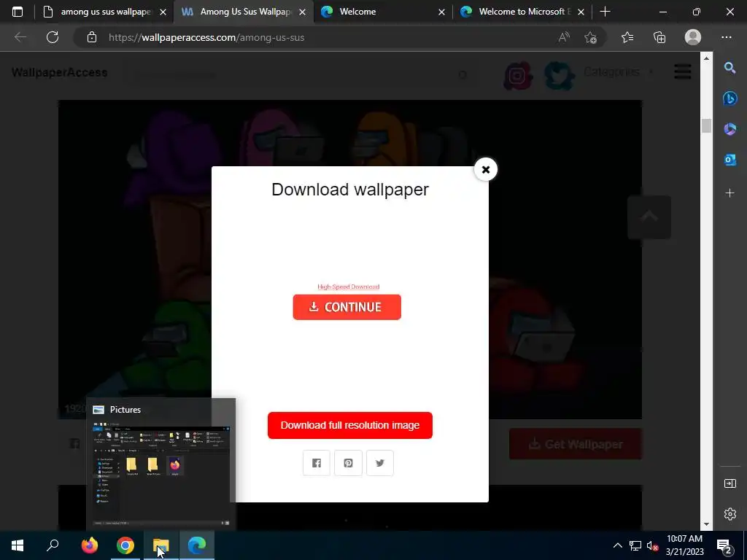Viewport: 747px width, 560px height.
Task: Open Edge Settings and more menu
Action: [x=726, y=37]
